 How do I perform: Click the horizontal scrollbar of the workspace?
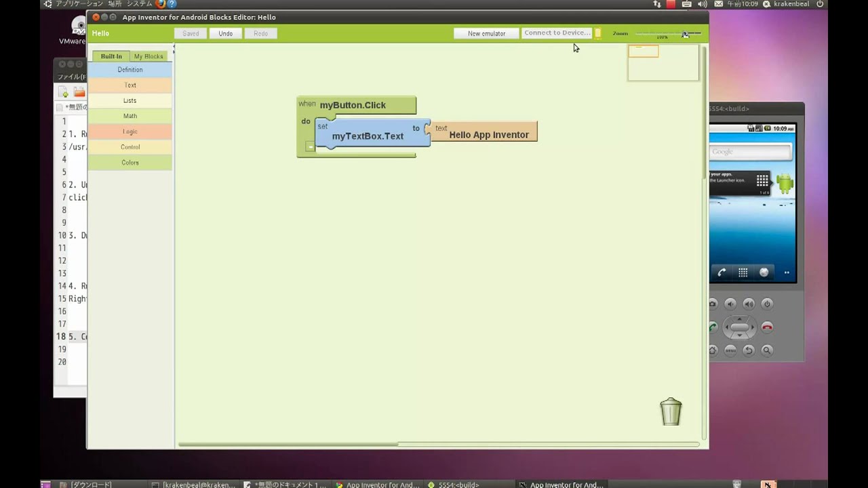288,445
